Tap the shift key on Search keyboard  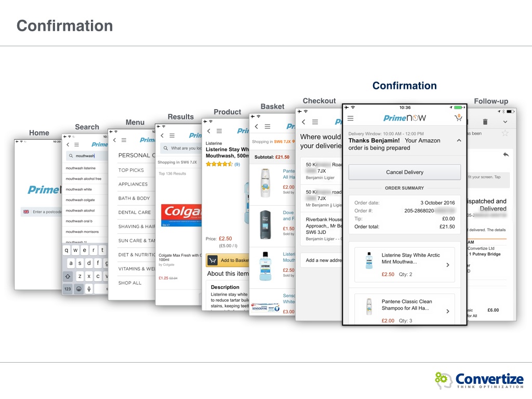click(68, 276)
